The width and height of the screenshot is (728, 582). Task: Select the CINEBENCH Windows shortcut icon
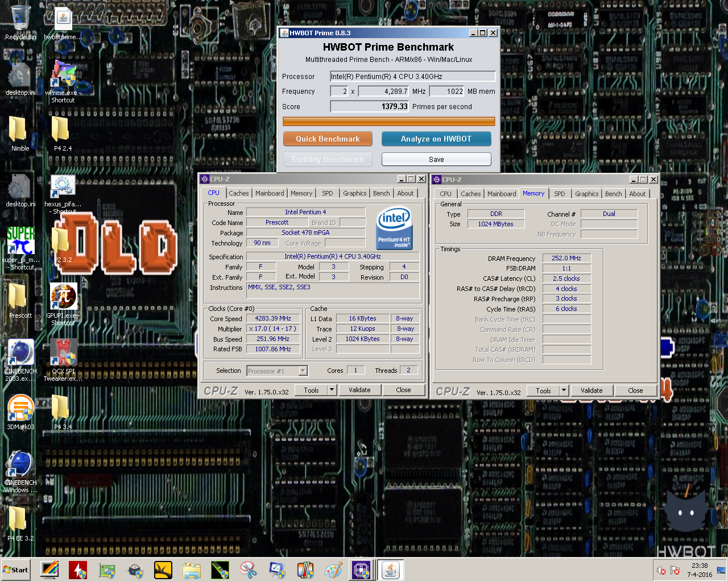20,471
